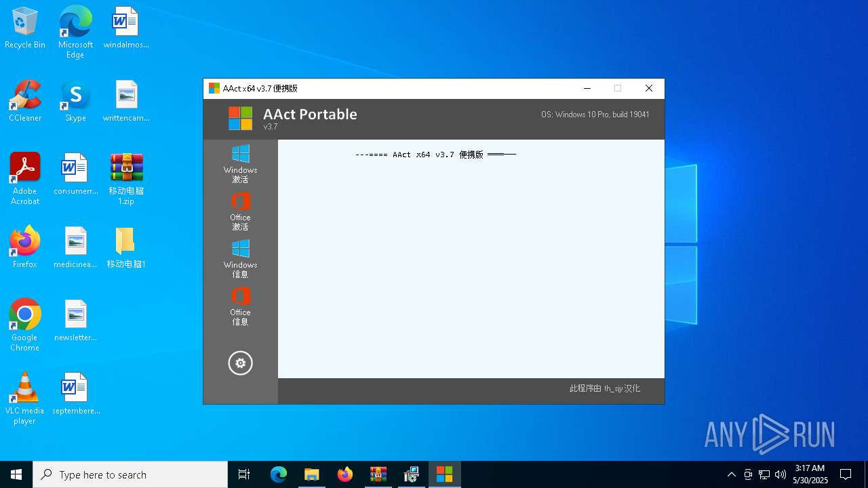The height and width of the screenshot is (488, 868).
Task: Open AAct settings gear
Action: [x=240, y=363]
